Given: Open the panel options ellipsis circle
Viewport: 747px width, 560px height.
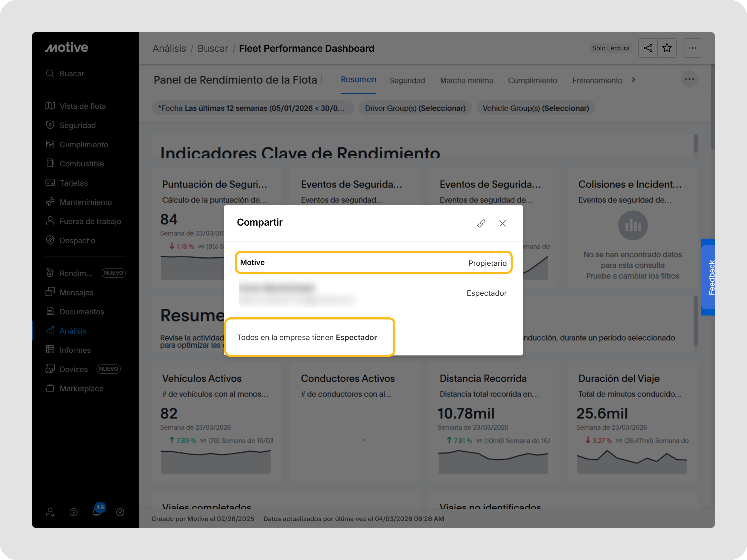Looking at the screenshot, I should (689, 79).
